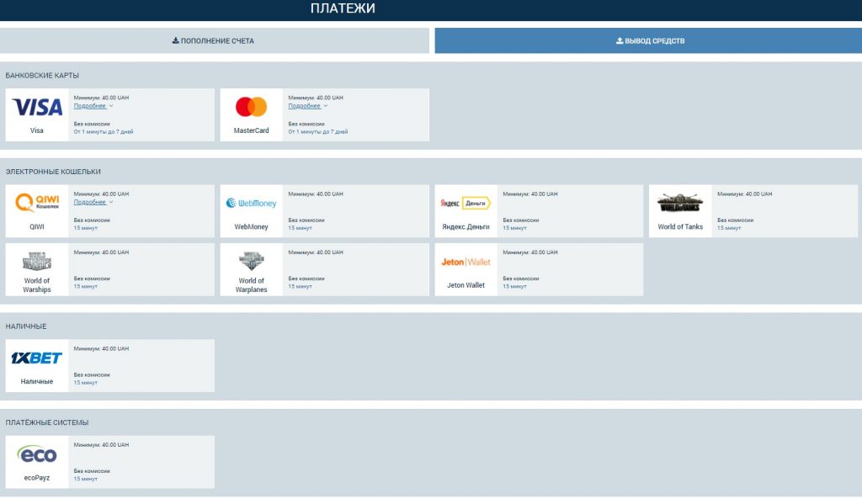Pick the ecoPayz logo
This screenshot has height=504, width=862.
37,454
